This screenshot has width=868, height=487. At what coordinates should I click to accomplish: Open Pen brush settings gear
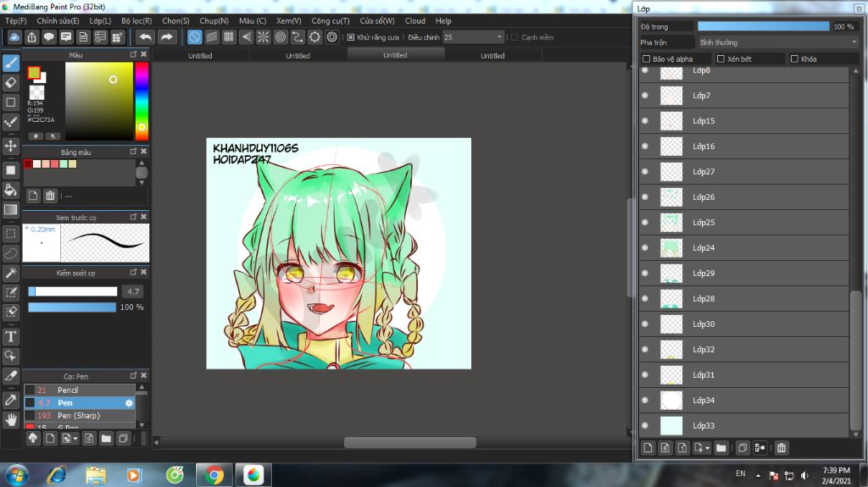[x=129, y=403]
